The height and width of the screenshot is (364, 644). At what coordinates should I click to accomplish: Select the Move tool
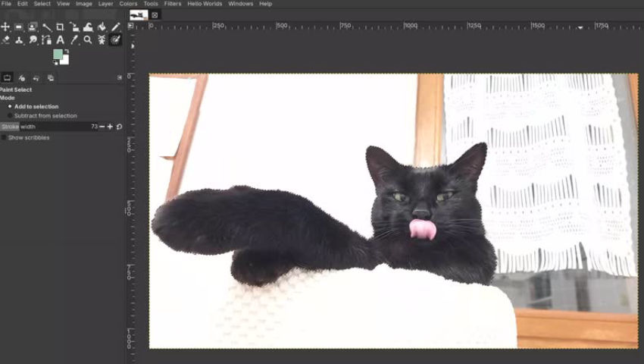5,27
